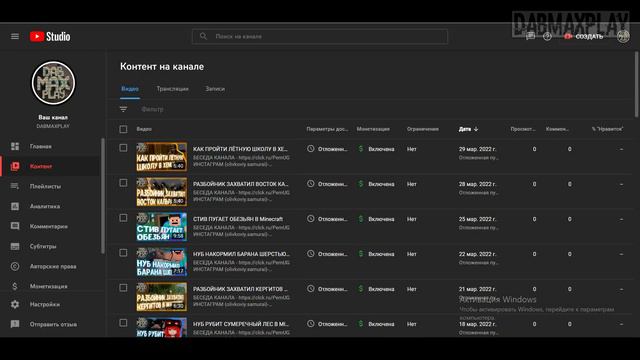Viewport: 640px width, 360px height.
Task: Open the Плейлисты icon in sidebar
Action: pos(15,186)
